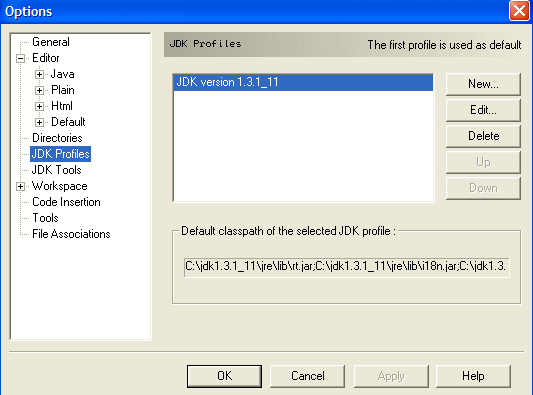Click into the default classpath field
533x395 pixels.
(x=347, y=267)
